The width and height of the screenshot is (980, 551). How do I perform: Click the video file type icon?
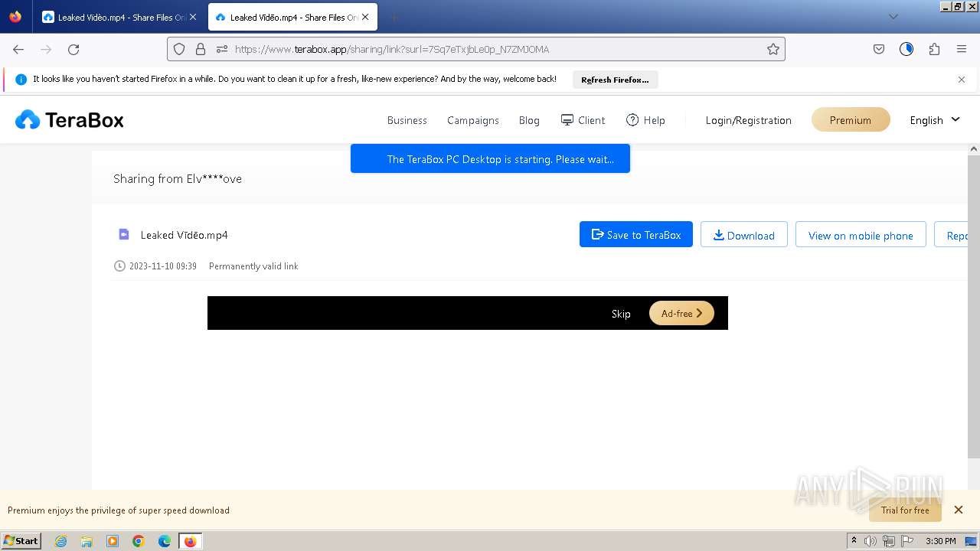(x=124, y=234)
